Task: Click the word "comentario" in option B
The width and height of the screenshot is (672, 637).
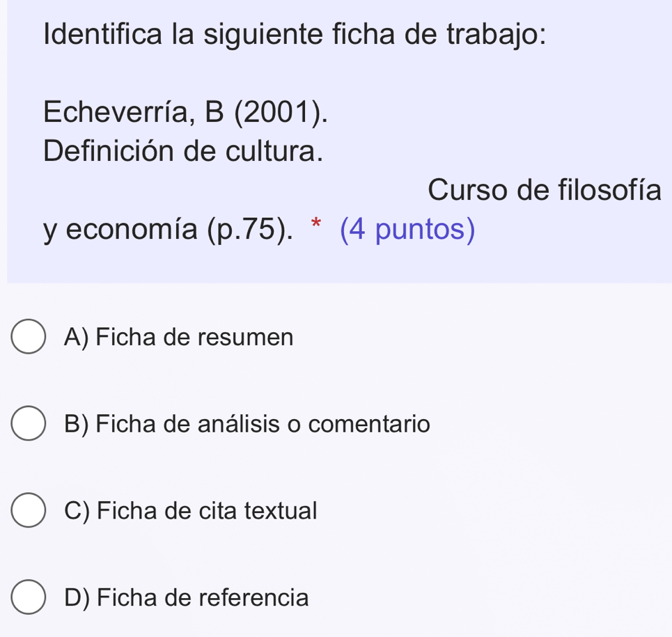Action: coord(369,424)
